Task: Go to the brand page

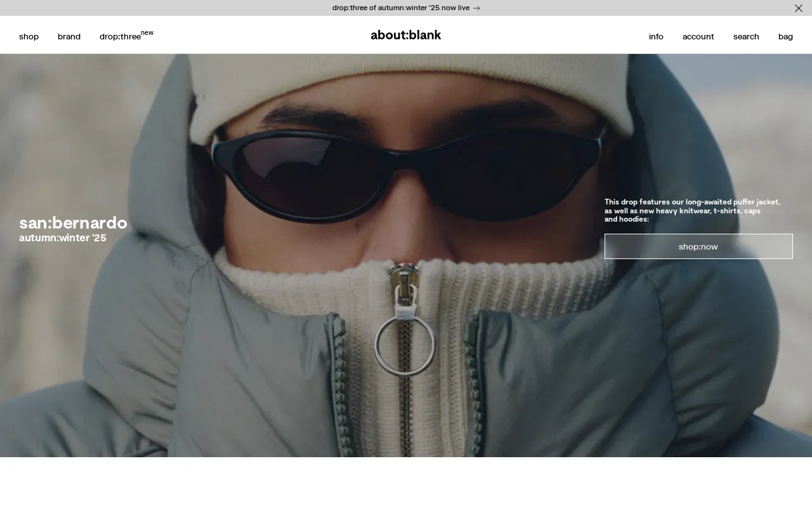Action: pyautogui.click(x=69, y=37)
